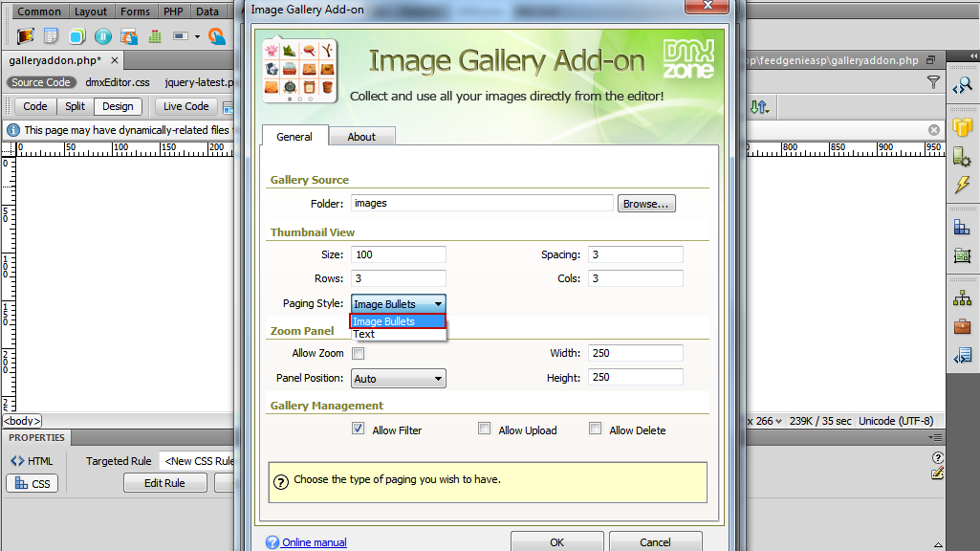The image size is (980, 551).
Task: Open the blue stacked blocks panel icon
Action: (x=962, y=227)
